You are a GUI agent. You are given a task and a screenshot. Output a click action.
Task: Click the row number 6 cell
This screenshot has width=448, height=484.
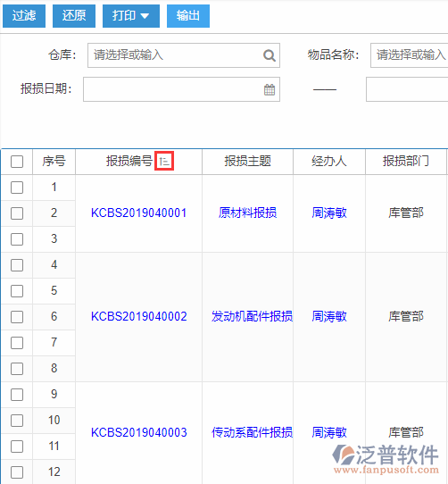(x=54, y=317)
